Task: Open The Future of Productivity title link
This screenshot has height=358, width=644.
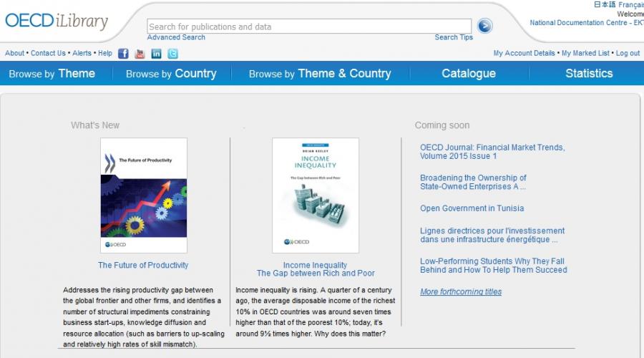Action: (143, 265)
